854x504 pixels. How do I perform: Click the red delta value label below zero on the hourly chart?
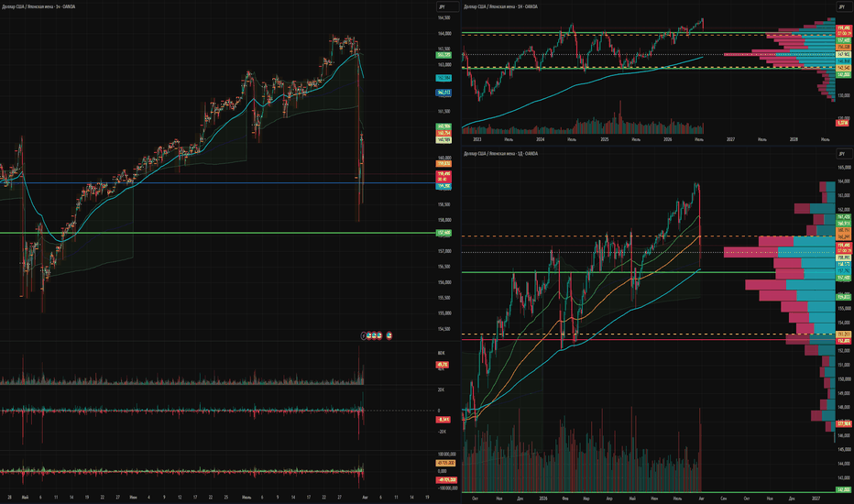tap(443, 420)
